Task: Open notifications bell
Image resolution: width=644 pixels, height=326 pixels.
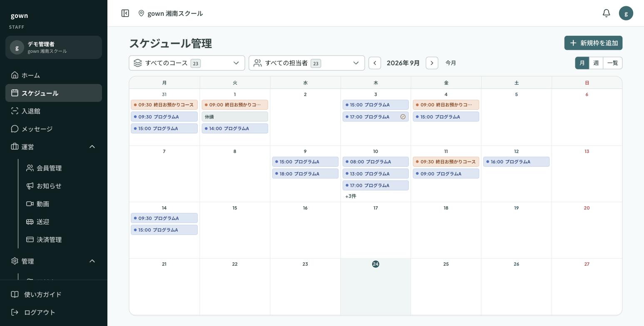Action: point(606,13)
